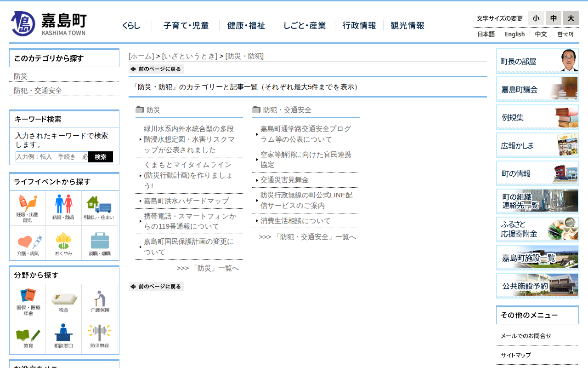
Task: Open the 防災無線 category icon
Action: coord(100,337)
